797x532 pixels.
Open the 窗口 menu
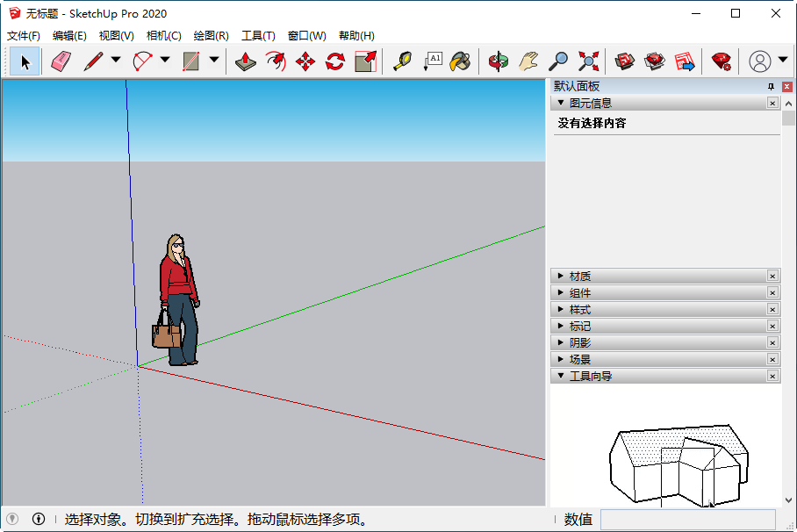click(307, 35)
